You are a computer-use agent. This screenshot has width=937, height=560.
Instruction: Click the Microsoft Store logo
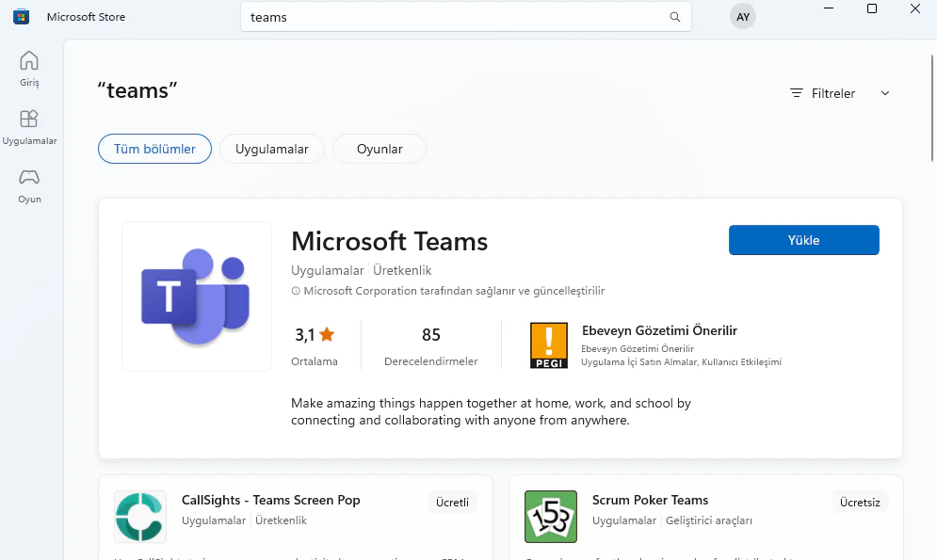pyautogui.click(x=20, y=16)
